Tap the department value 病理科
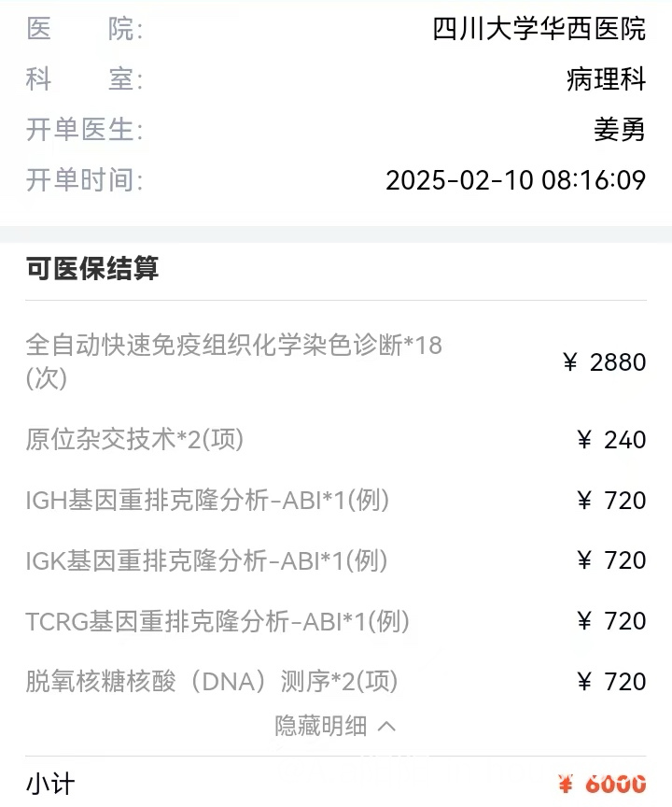Image resolution: width=672 pixels, height=807 pixels. coord(606,79)
